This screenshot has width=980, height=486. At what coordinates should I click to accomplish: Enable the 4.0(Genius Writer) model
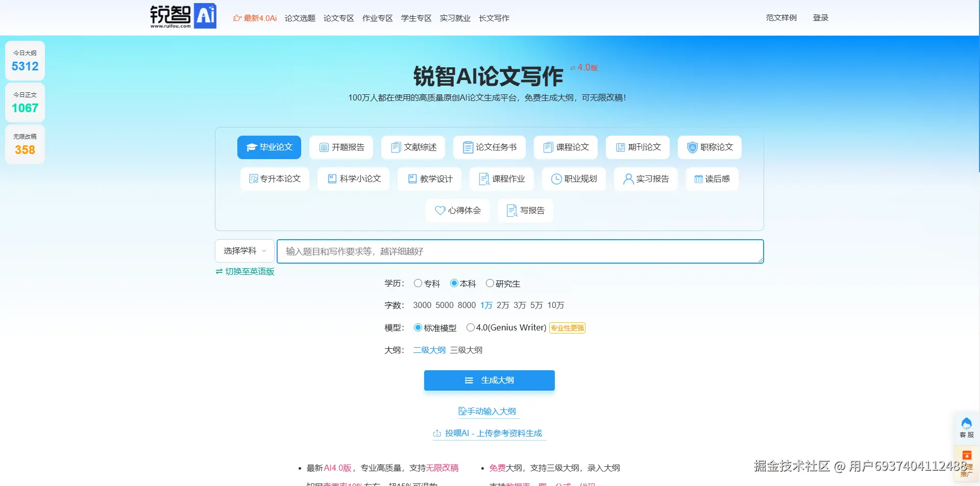tap(471, 327)
